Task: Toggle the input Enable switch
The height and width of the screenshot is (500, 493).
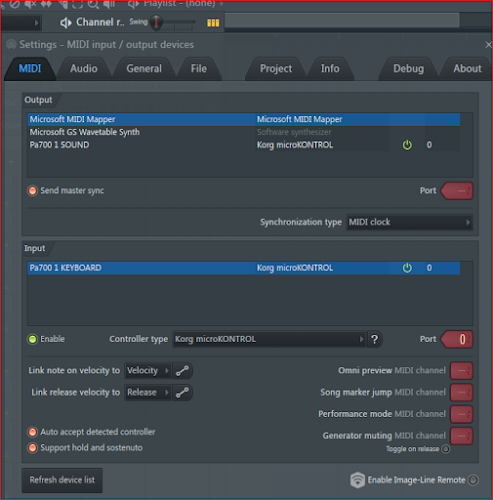Action: coord(32,339)
